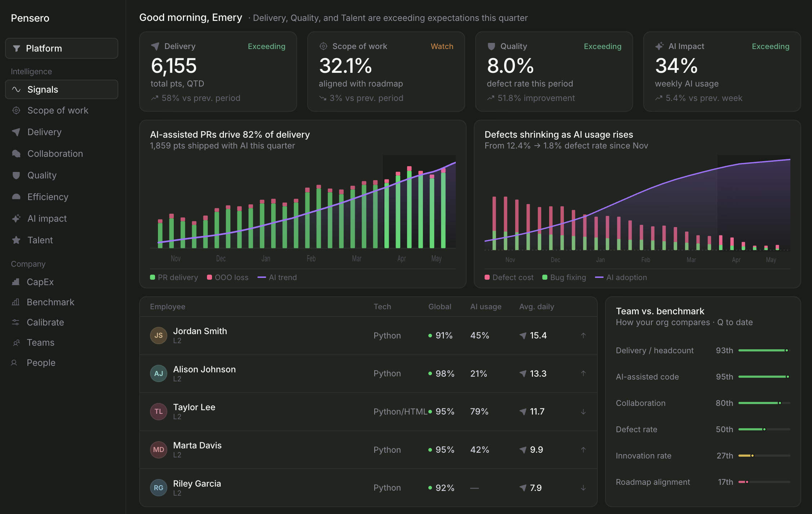This screenshot has width=812, height=514.
Task: Expand Taylor Lee's downward trend arrow
Action: [583, 412]
